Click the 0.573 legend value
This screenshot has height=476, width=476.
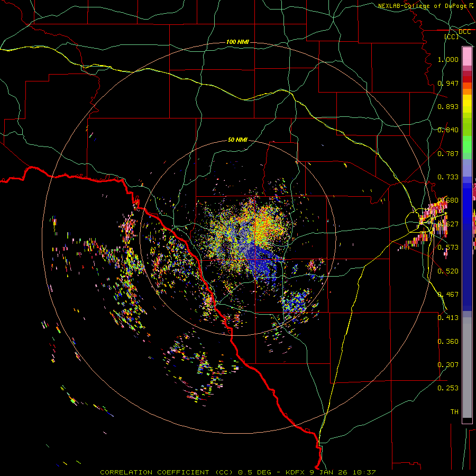tap(448, 248)
